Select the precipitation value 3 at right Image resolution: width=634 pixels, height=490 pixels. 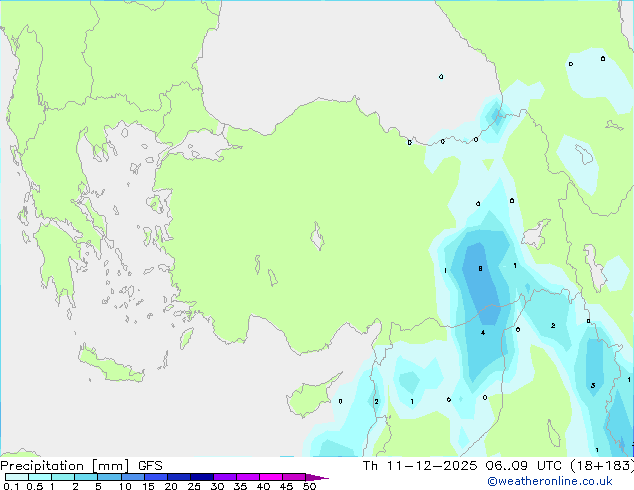tap(593, 385)
